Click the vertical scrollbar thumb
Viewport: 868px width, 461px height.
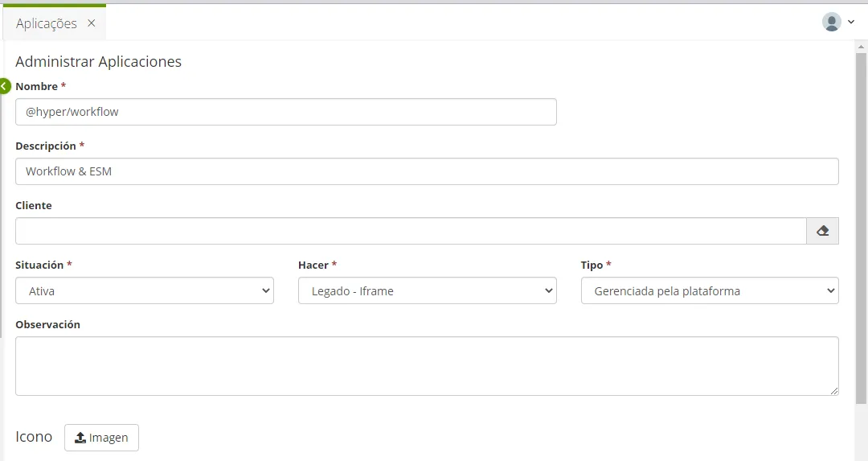[x=861, y=227]
